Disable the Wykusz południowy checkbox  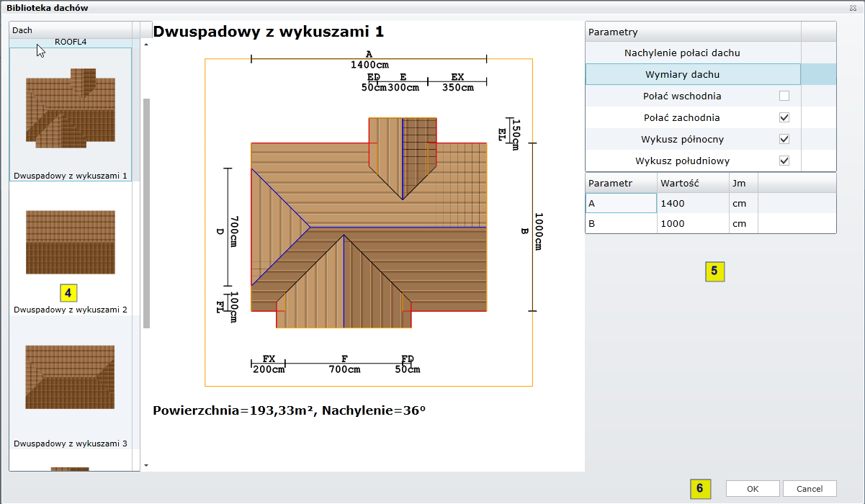coord(784,161)
